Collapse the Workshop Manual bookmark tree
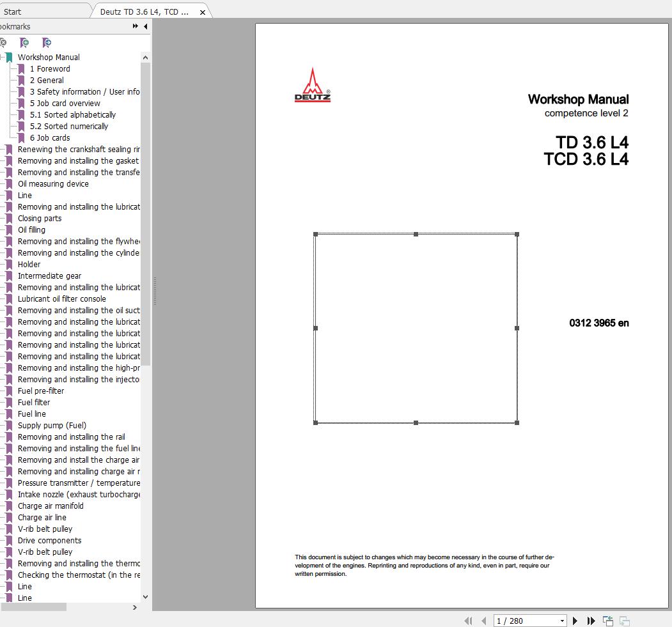672x627 pixels. coord(2,58)
